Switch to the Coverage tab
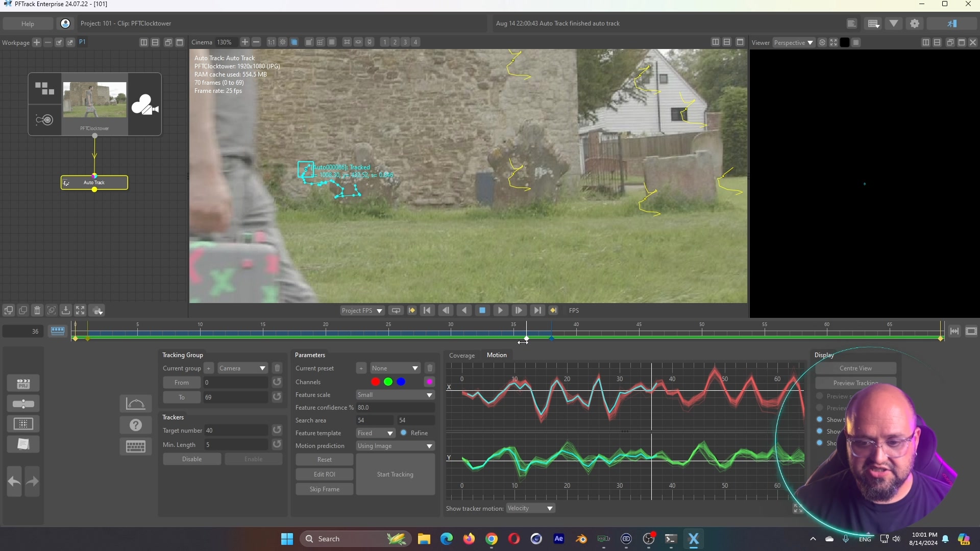Screen dimensions: 980x551 [462, 356]
